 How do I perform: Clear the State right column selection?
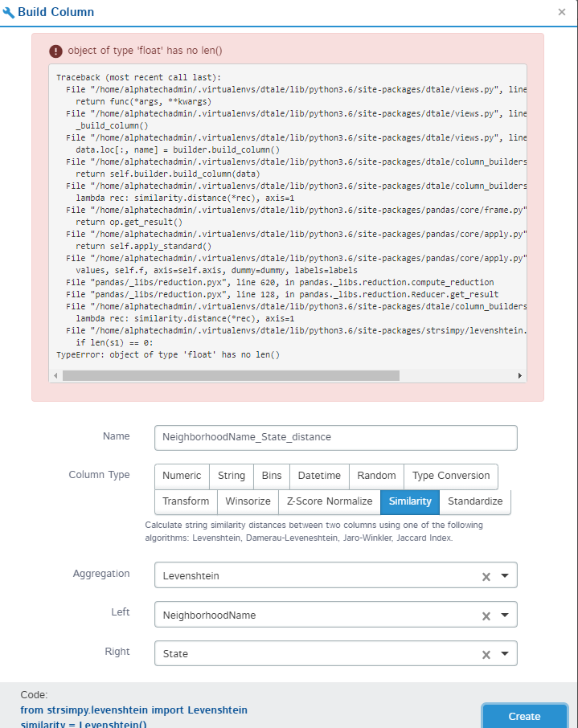pos(486,655)
